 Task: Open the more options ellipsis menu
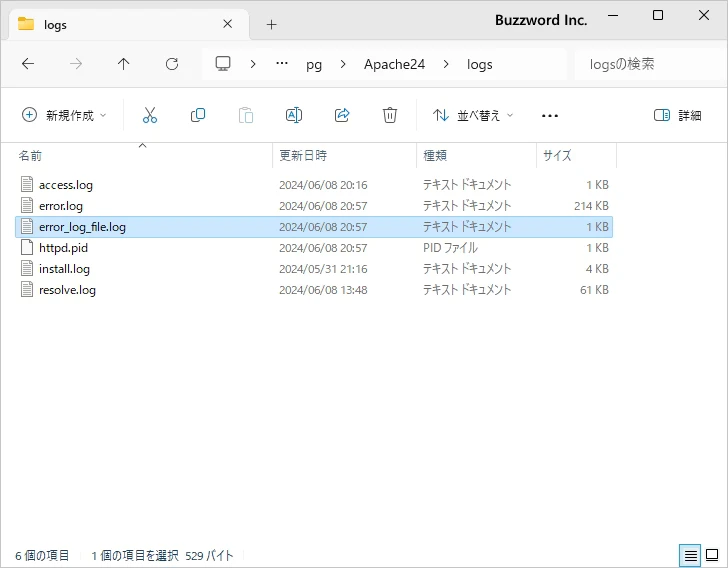click(549, 115)
